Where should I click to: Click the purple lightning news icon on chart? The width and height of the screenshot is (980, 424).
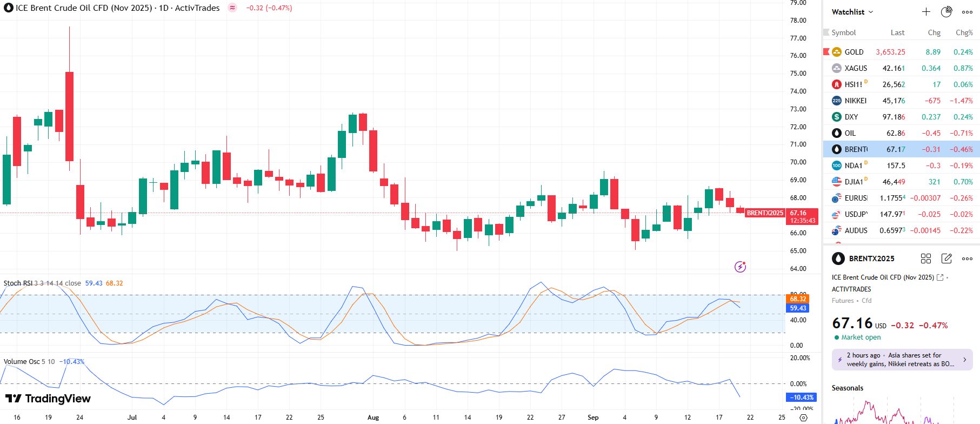coord(740,267)
